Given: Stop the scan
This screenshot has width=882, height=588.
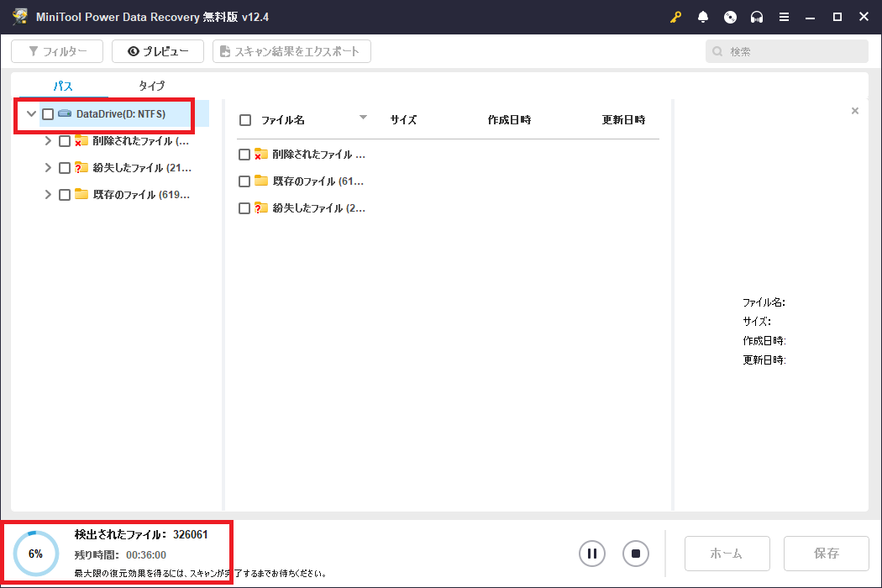Looking at the screenshot, I should point(636,553).
